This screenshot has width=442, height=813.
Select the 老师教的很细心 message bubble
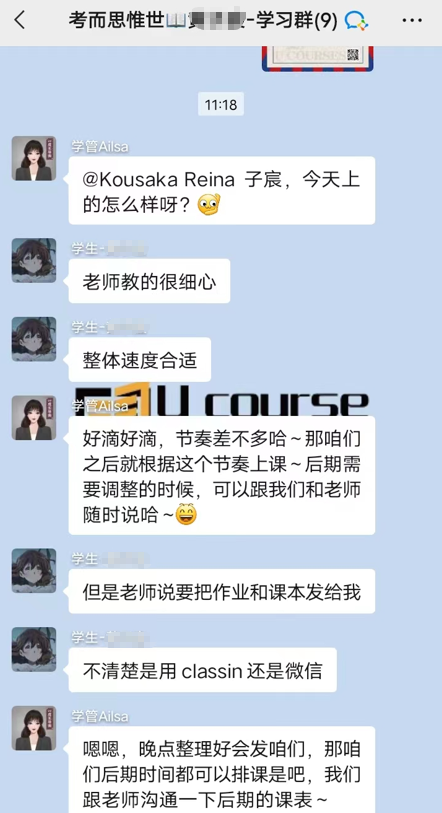point(149,281)
